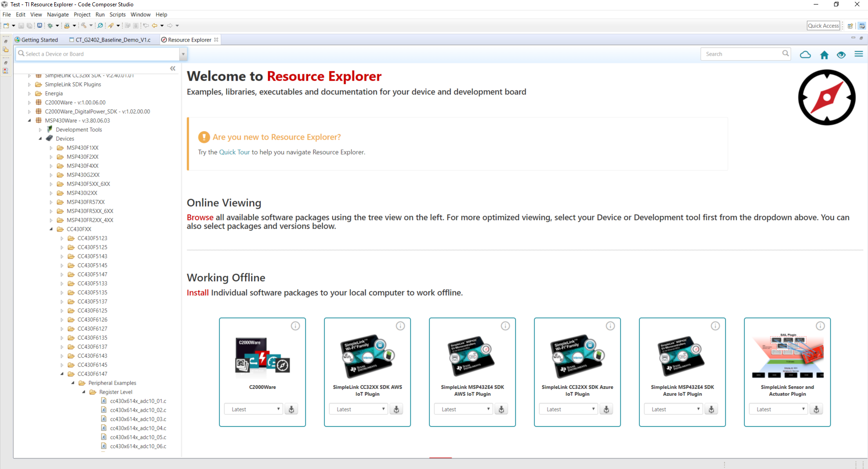Show info for SimpleLink MSP432E4 SDK AWS card
This screenshot has width=868, height=469.
pyautogui.click(x=505, y=326)
